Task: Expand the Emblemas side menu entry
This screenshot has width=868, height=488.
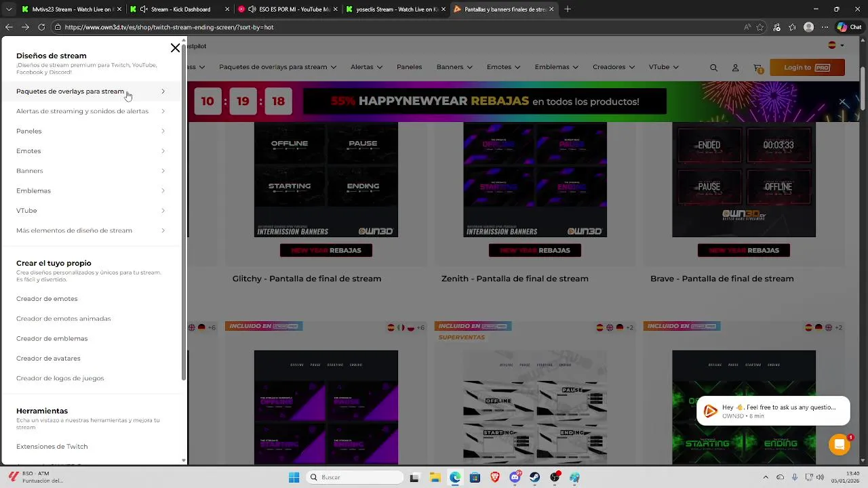Action: 91,190
